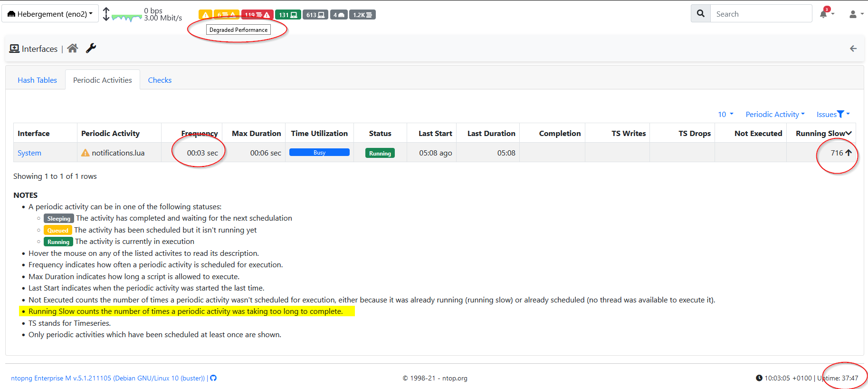
Task: Open the GitHub icon in footer
Action: [x=213, y=378]
